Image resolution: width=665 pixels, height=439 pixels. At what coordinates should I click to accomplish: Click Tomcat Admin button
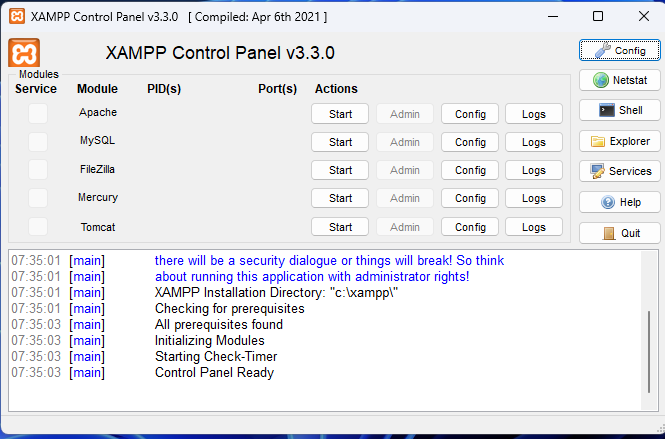pyautogui.click(x=405, y=227)
